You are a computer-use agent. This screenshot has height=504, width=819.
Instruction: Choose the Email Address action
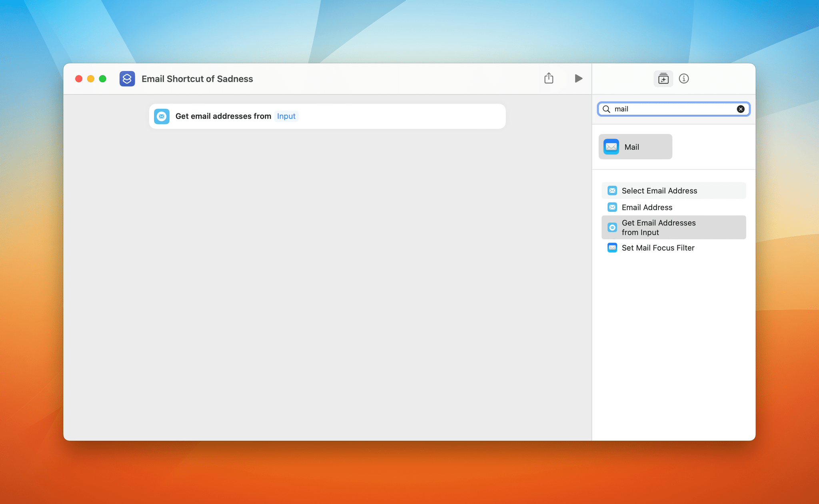[673, 207]
